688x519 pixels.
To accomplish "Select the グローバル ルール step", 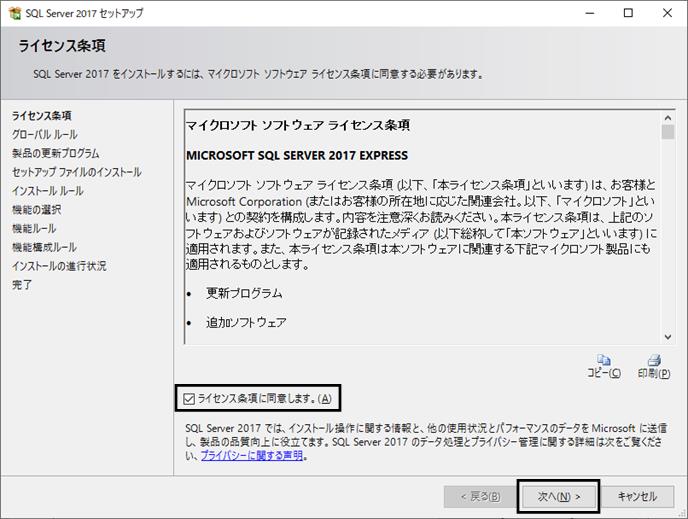I will click(x=45, y=135).
